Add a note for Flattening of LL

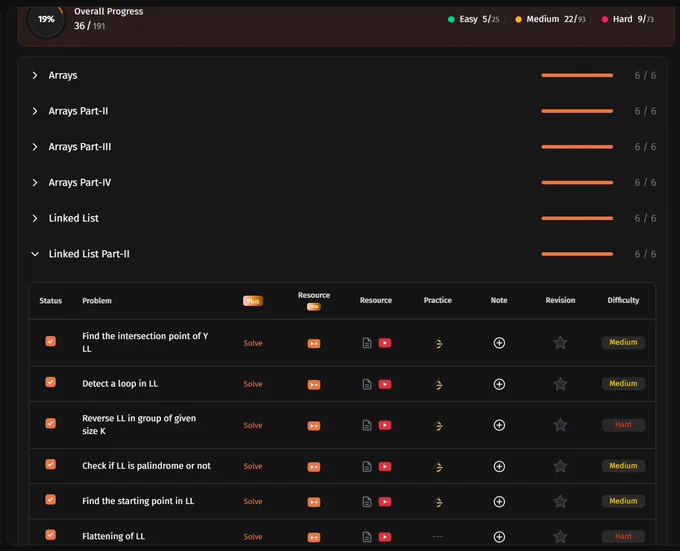click(499, 537)
